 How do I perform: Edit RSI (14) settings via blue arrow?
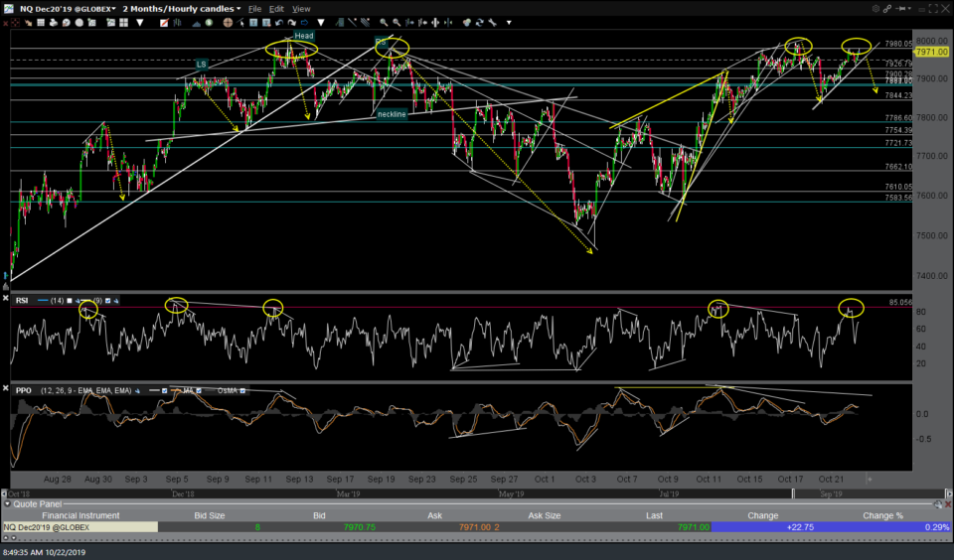(78, 301)
